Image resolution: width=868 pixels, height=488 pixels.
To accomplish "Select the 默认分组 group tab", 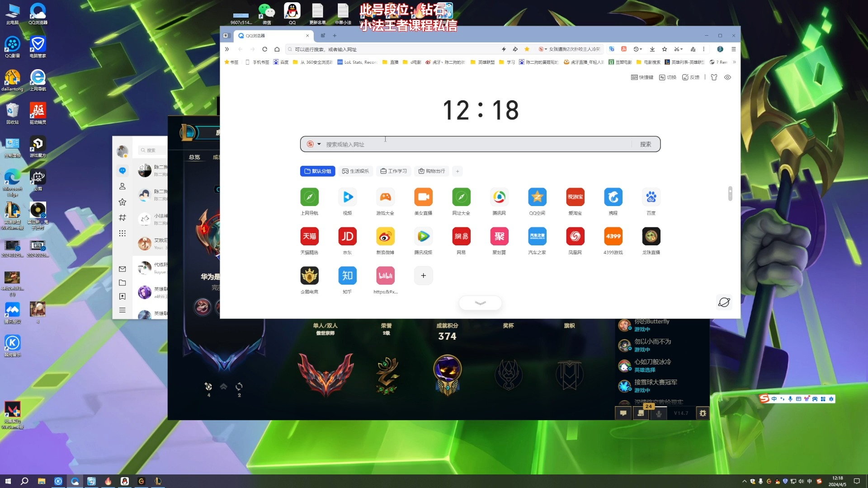I will tap(317, 171).
